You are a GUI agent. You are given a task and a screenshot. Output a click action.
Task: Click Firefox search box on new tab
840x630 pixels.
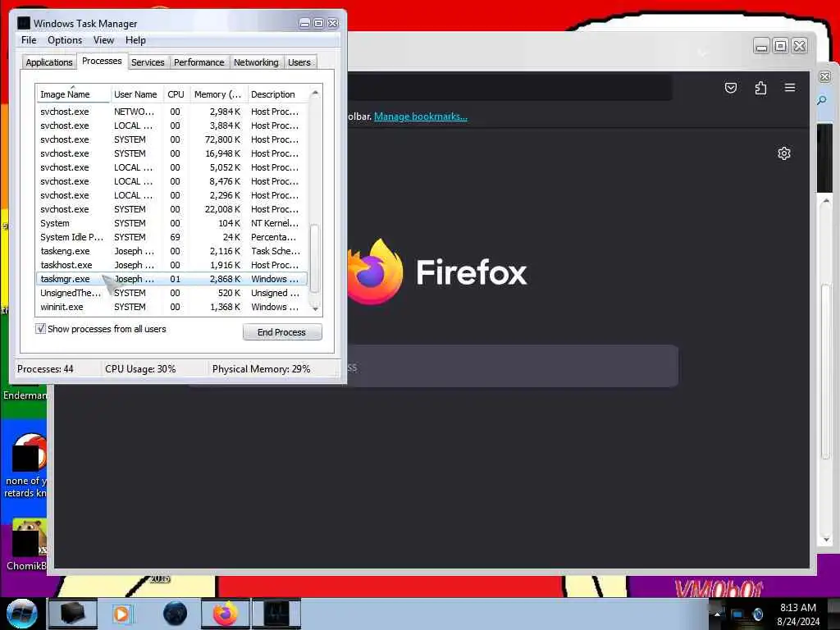512,367
